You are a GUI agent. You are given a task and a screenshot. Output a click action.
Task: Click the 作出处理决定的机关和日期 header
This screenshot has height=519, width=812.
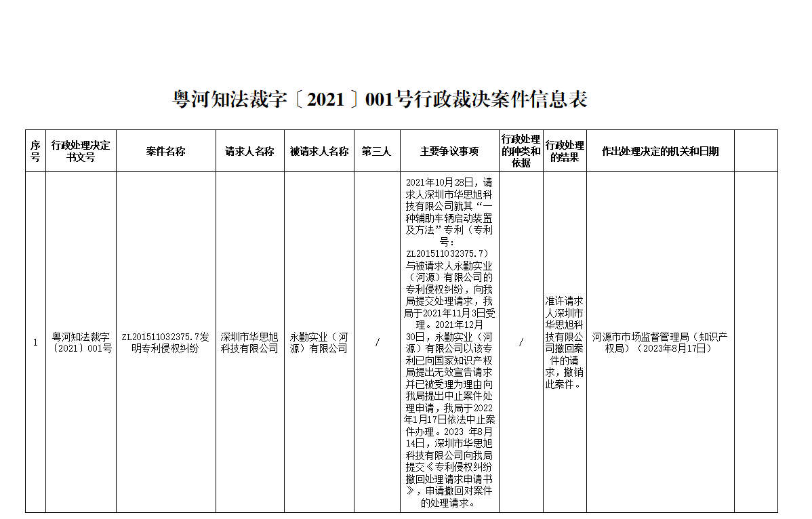pos(660,151)
